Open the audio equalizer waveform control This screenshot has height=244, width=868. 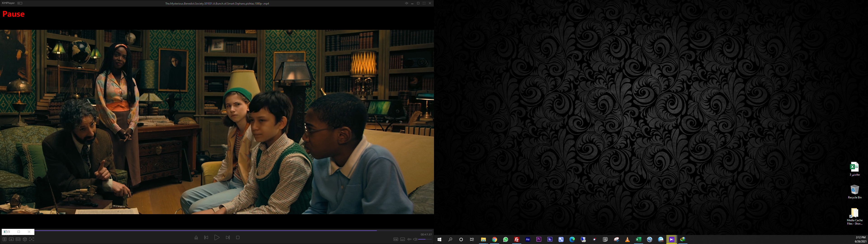(409, 239)
